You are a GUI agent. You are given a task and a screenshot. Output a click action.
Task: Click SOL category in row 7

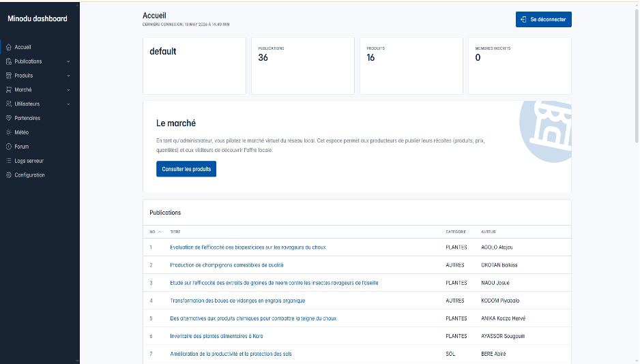pos(450,354)
